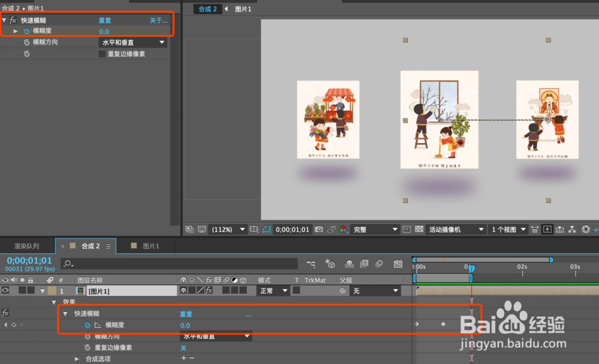This screenshot has height=364, width=599.
Task: Click the toggle pixel aspect ratio correction icon
Action: click(535, 229)
